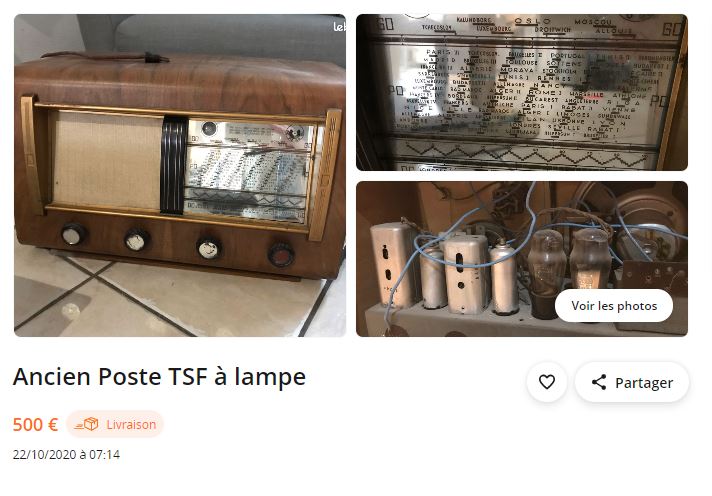Click the delivery box icon
Viewport: 712px width, 496px height.
point(87,424)
